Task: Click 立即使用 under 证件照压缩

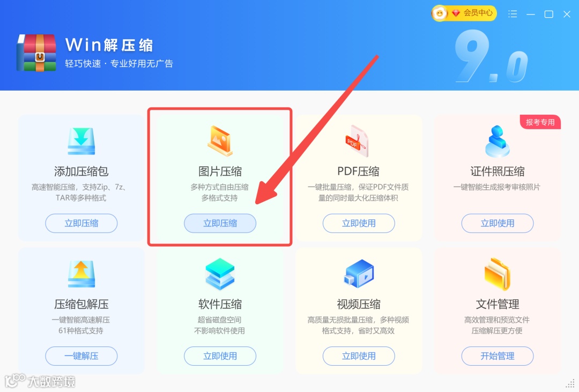Action: coord(498,223)
